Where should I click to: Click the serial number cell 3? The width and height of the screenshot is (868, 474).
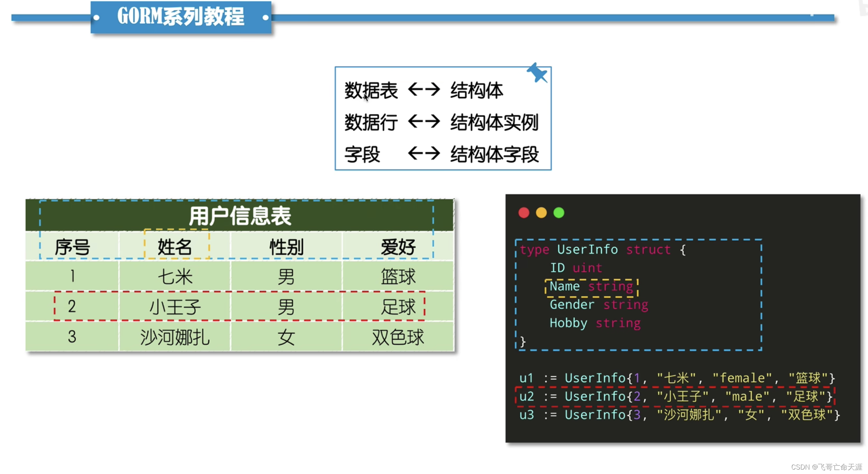72,337
